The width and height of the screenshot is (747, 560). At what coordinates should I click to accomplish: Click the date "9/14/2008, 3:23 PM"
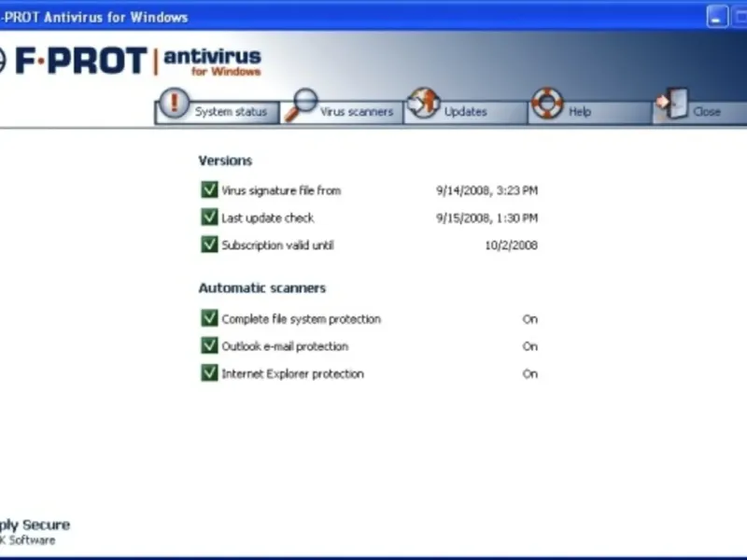486,190
